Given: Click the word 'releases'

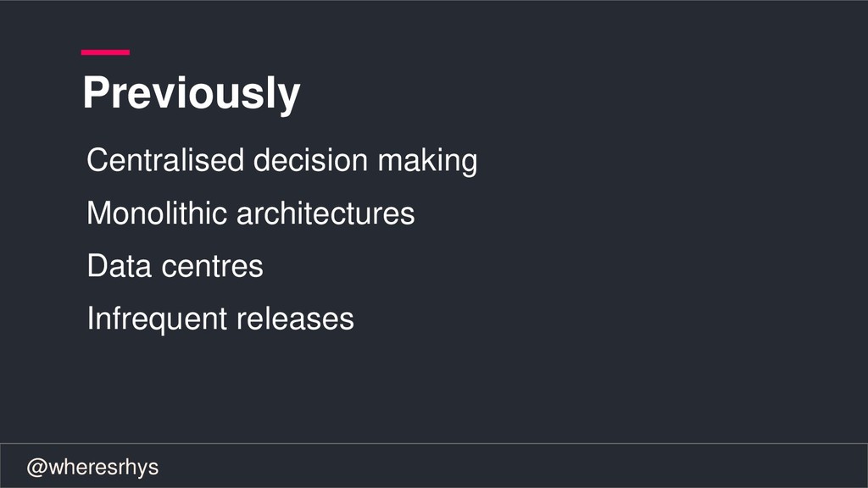Looking at the screenshot, I should [x=296, y=319].
